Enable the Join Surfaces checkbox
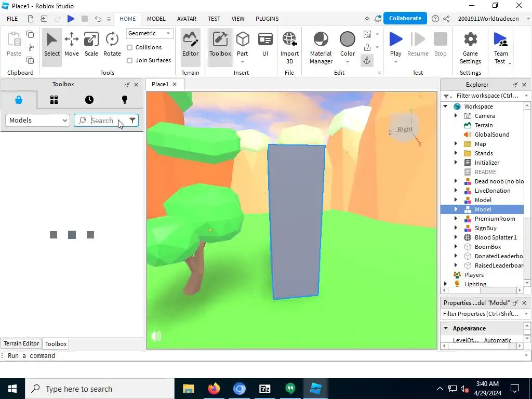Image resolution: width=532 pixels, height=399 pixels. [129, 60]
